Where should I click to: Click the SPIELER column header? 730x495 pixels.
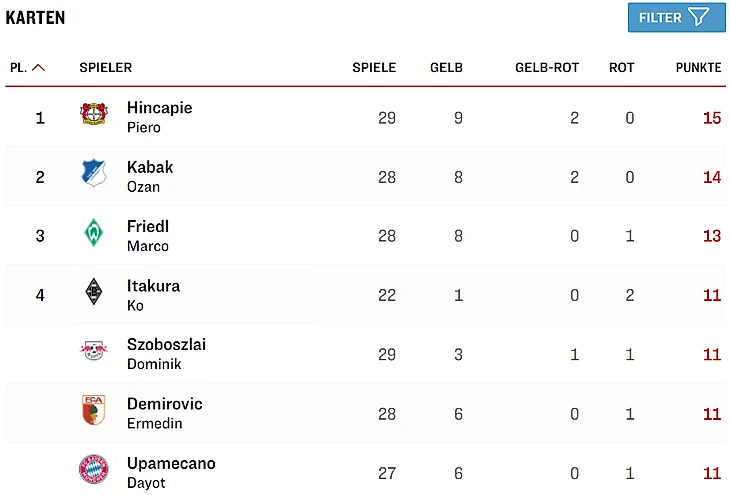point(105,68)
